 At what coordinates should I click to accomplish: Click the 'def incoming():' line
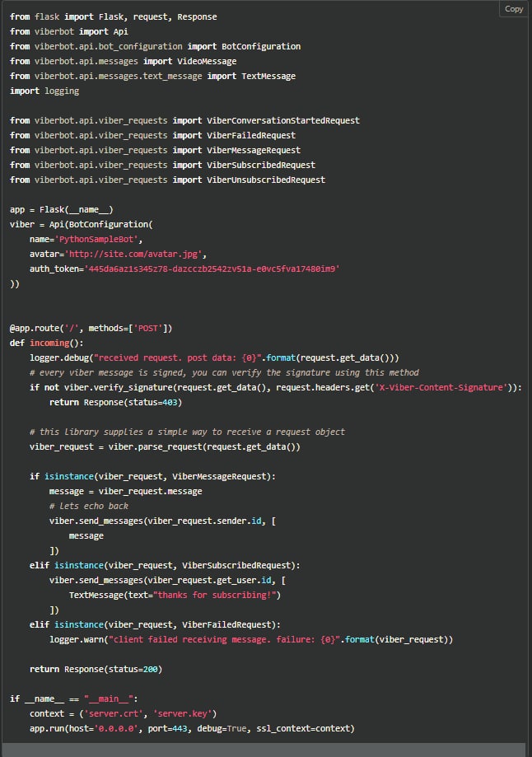(46, 343)
